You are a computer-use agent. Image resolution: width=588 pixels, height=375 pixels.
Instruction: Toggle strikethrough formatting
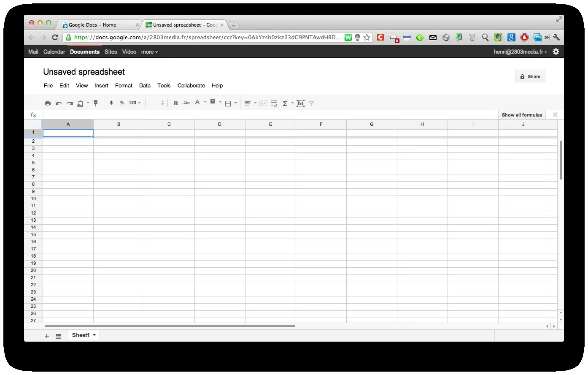(x=187, y=103)
